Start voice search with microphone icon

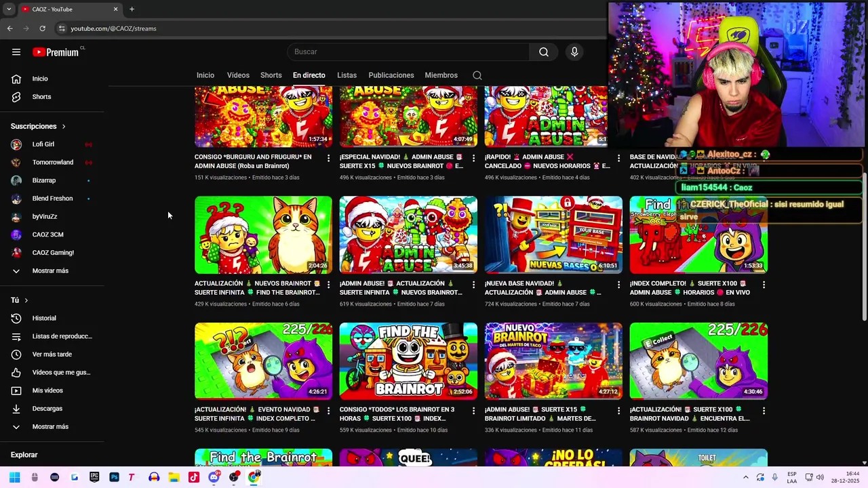pos(574,52)
